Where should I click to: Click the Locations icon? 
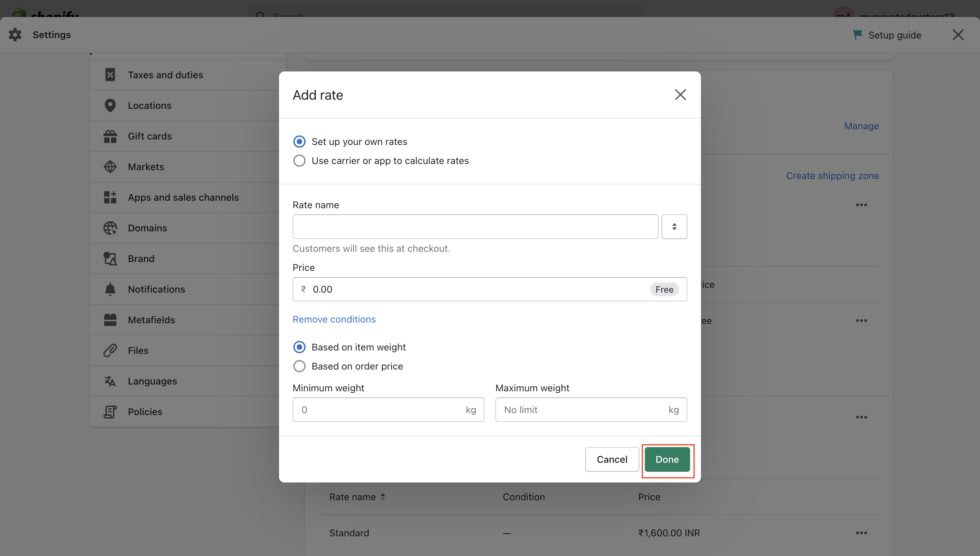tap(109, 104)
